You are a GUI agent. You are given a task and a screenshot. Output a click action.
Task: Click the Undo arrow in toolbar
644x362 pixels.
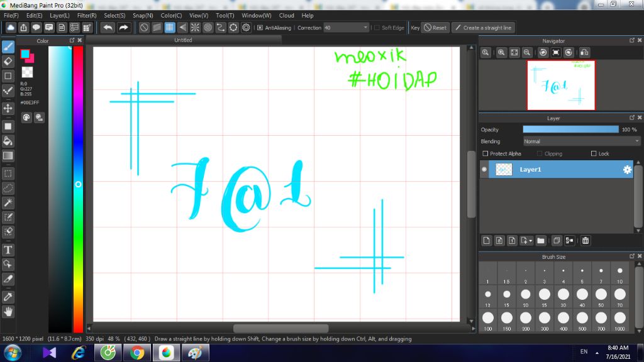click(x=108, y=28)
